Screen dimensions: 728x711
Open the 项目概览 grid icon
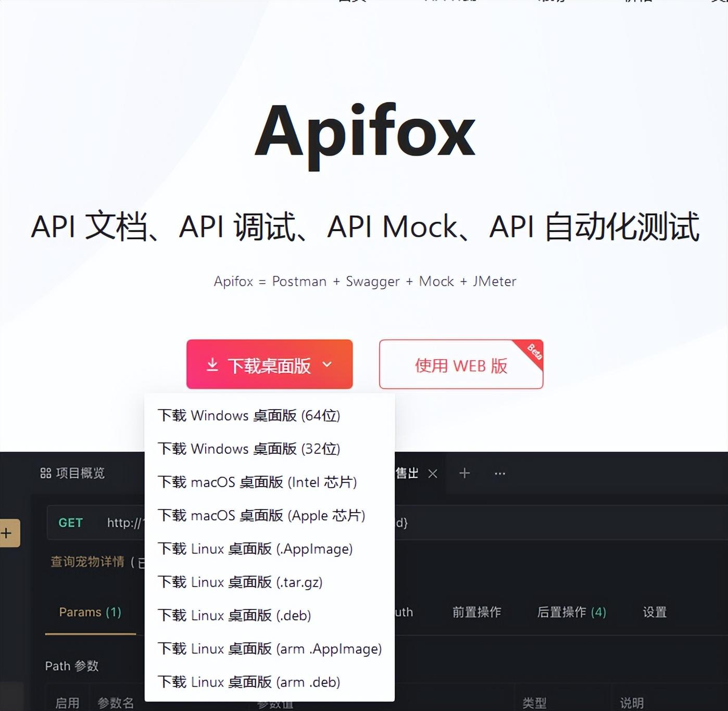pyautogui.click(x=46, y=473)
